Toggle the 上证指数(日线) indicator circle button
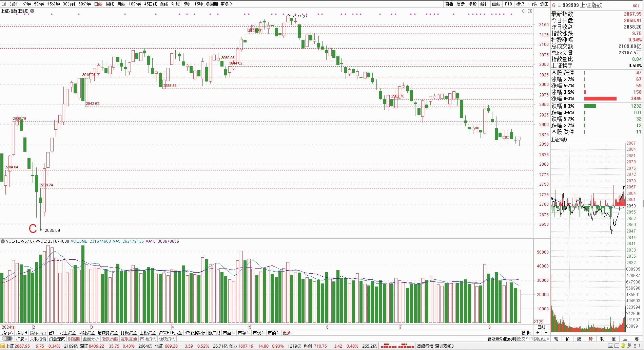 point(32,11)
